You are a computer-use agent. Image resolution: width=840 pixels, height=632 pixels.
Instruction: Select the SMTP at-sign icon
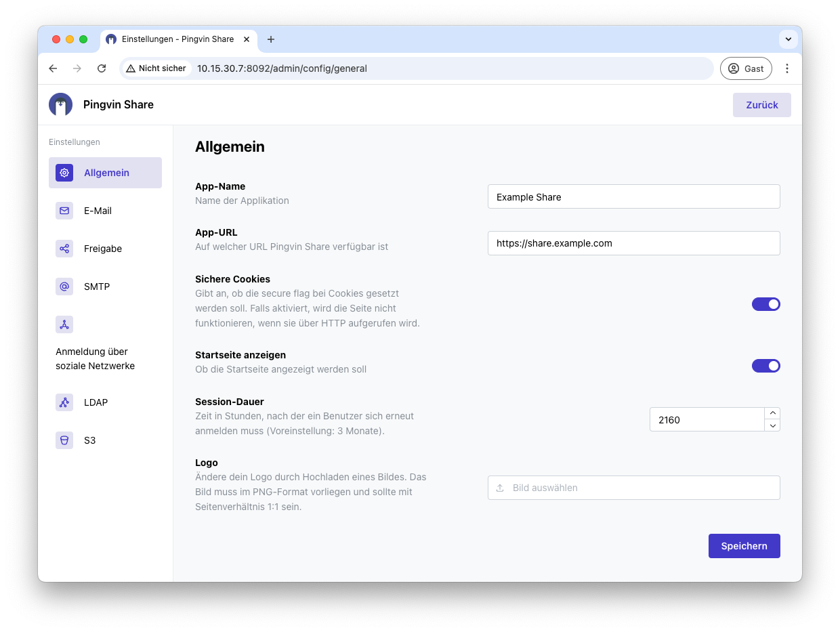click(64, 287)
